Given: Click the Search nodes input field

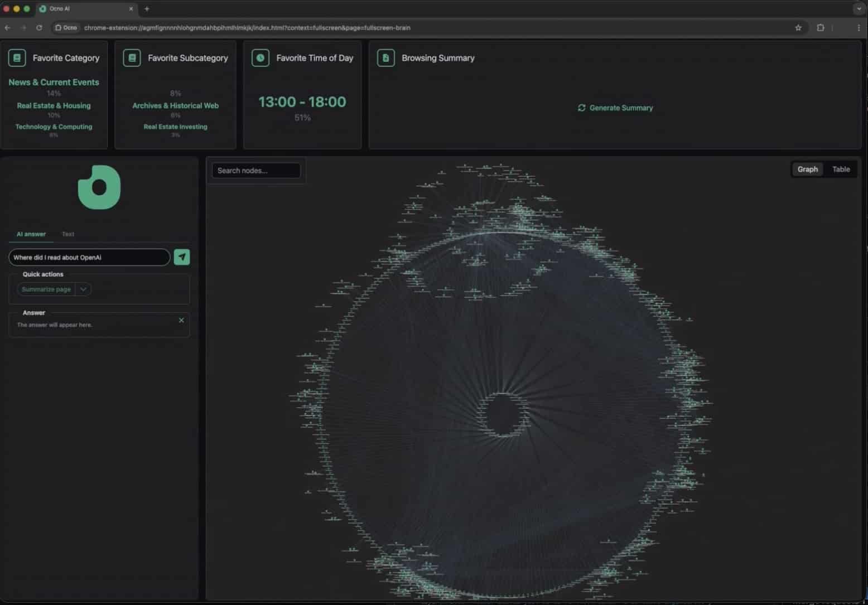Looking at the screenshot, I should (x=256, y=171).
